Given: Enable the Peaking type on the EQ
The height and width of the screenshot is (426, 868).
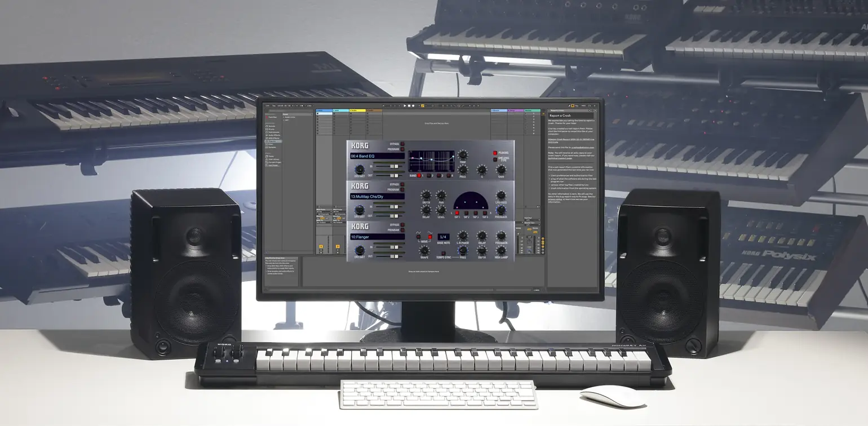Looking at the screenshot, I should pyautogui.click(x=495, y=153).
